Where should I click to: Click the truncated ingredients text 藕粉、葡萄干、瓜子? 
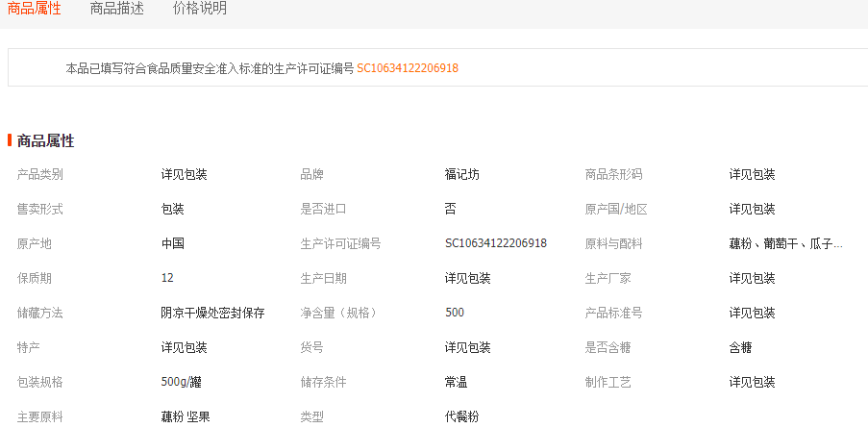(x=785, y=243)
